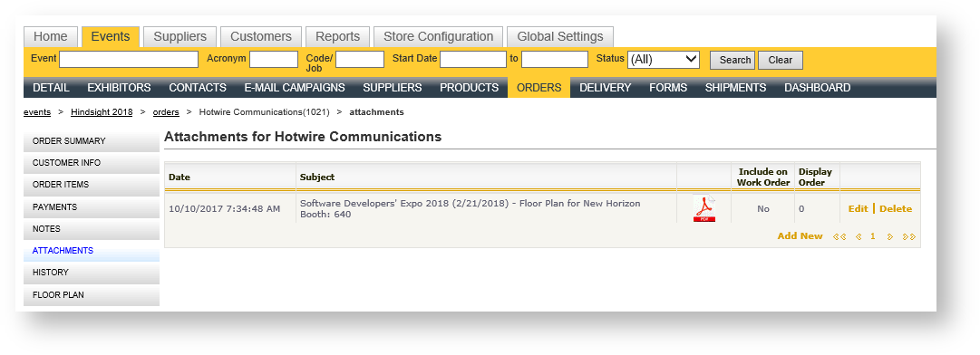Click the Clear button
Screen dimensions: 980x355
coord(780,60)
